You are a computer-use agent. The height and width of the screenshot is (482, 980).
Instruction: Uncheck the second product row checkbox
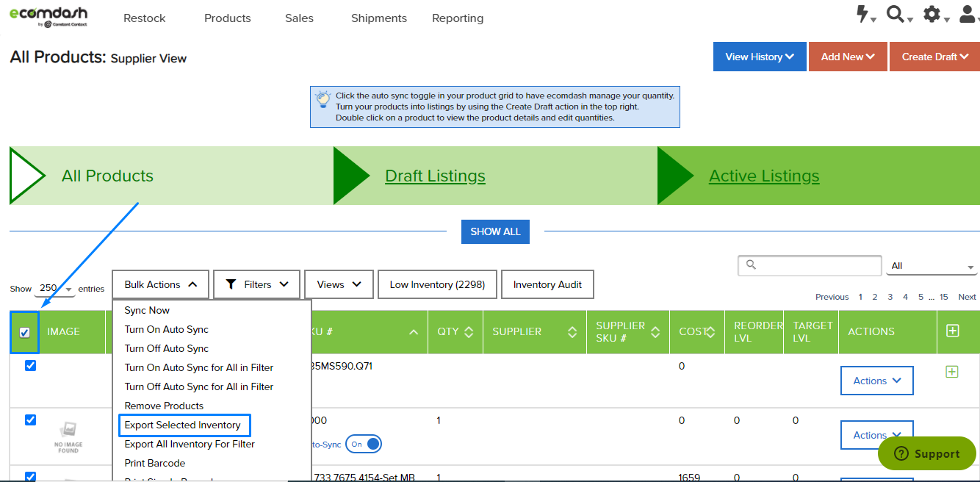pyautogui.click(x=30, y=420)
